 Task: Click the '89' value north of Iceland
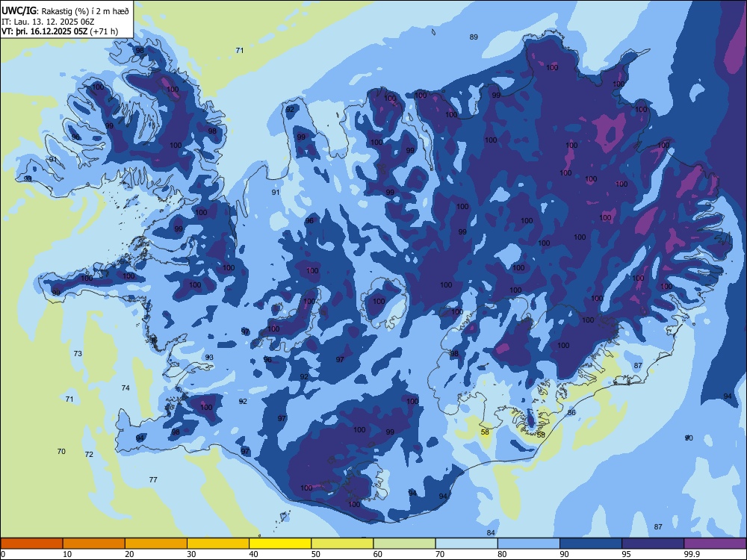[474, 37]
